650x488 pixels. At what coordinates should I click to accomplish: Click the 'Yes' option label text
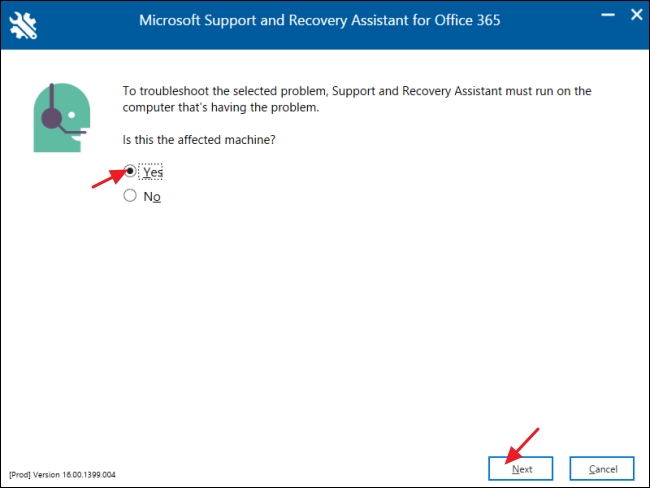tap(152, 172)
